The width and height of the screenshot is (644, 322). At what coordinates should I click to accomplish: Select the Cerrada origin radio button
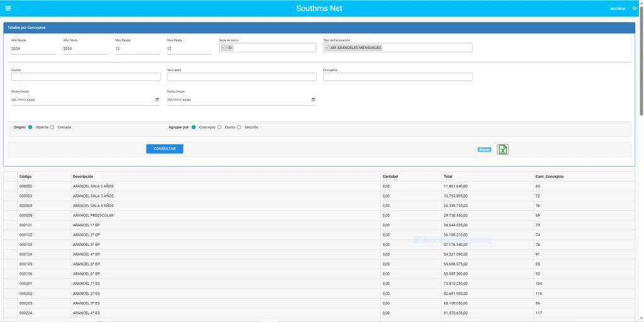52,127
